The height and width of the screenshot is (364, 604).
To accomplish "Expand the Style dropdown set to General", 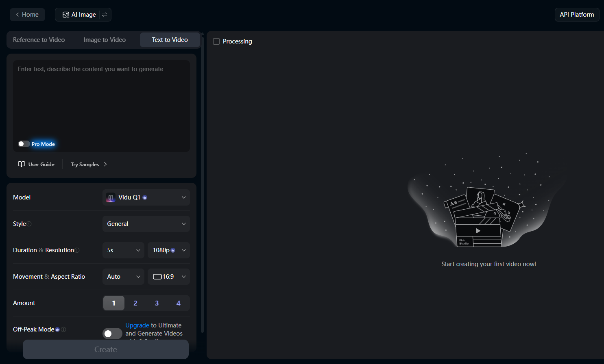I will coord(146,224).
